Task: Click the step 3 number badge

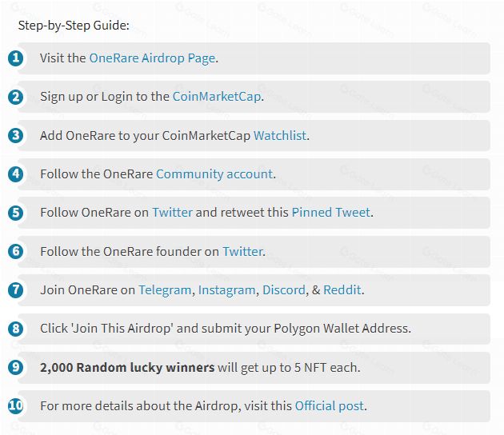Action: coord(16,135)
